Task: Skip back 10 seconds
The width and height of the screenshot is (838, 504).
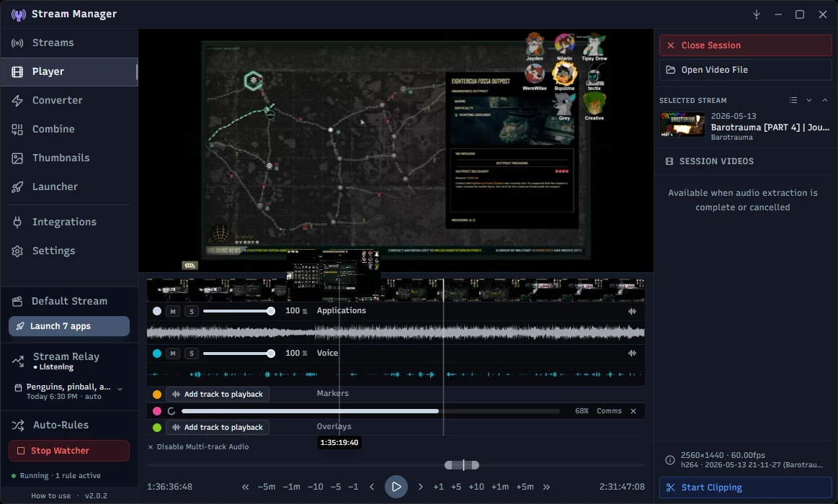Action: (x=316, y=487)
